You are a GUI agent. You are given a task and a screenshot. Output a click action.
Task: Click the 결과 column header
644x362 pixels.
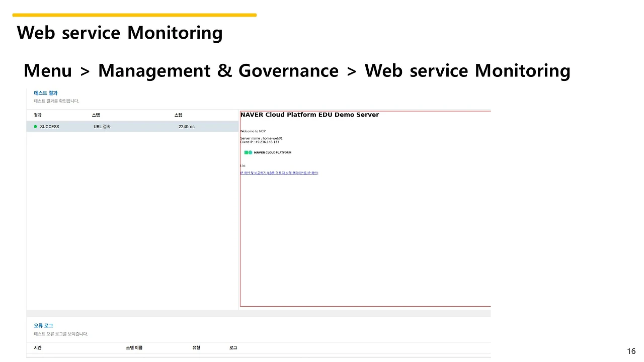[38, 115]
